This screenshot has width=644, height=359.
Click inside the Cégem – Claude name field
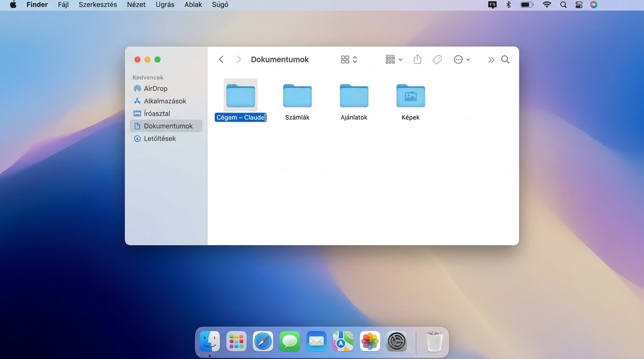pyautogui.click(x=241, y=117)
